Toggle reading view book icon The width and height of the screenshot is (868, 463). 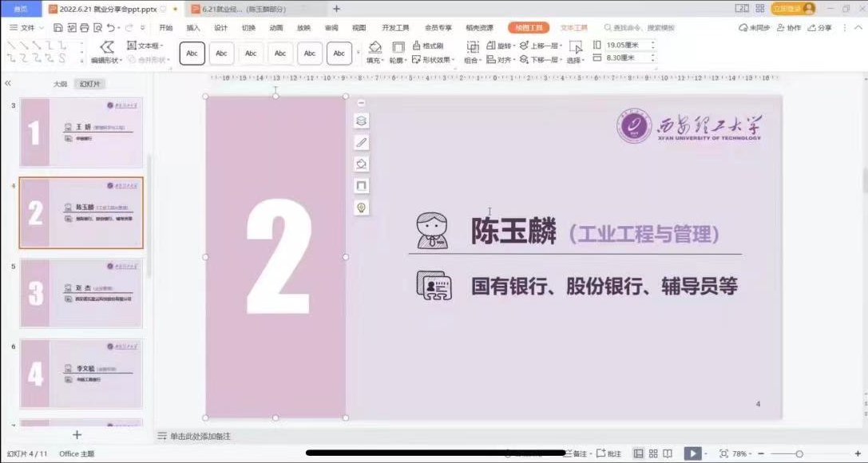[668, 453]
